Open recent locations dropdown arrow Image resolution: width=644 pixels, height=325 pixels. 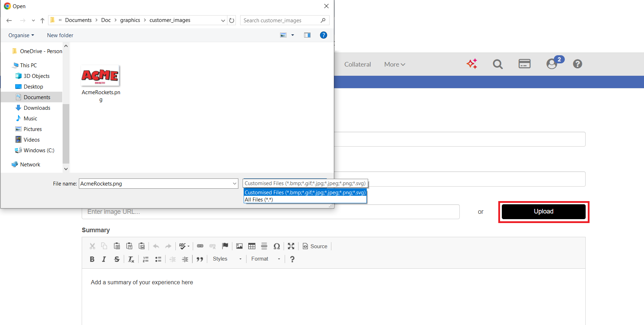click(x=33, y=21)
